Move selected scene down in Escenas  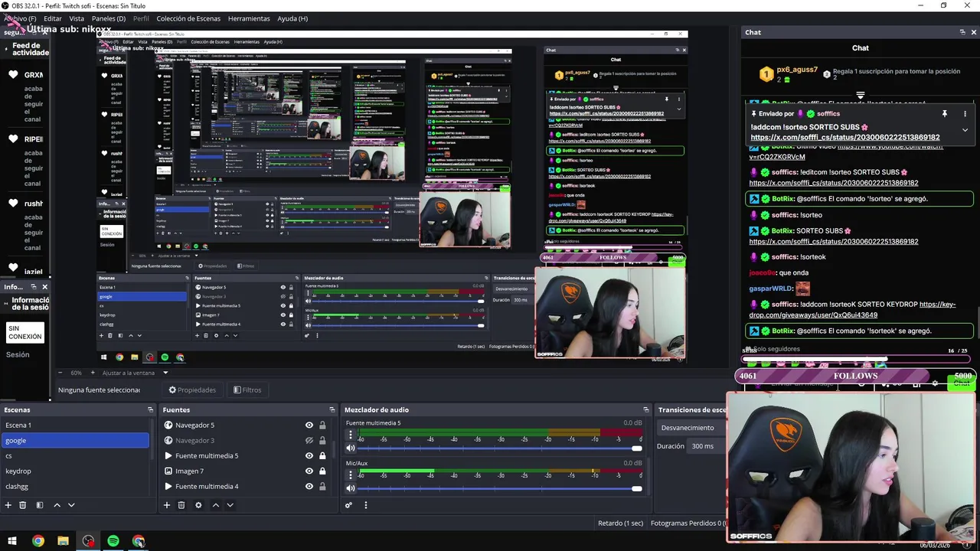pyautogui.click(x=71, y=505)
